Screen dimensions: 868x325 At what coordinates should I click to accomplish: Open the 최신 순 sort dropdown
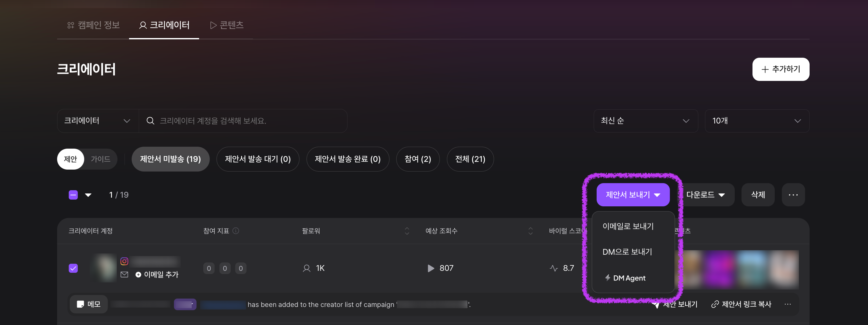coord(645,121)
